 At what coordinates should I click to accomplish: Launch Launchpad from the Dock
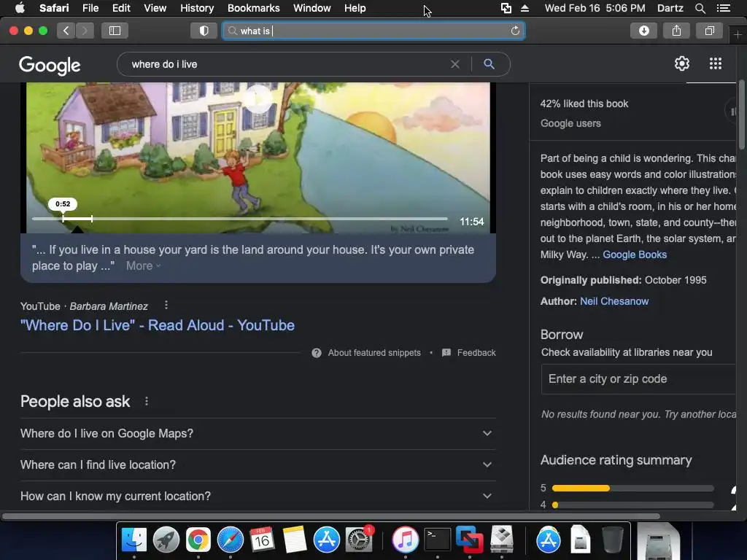pyautogui.click(x=166, y=540)
